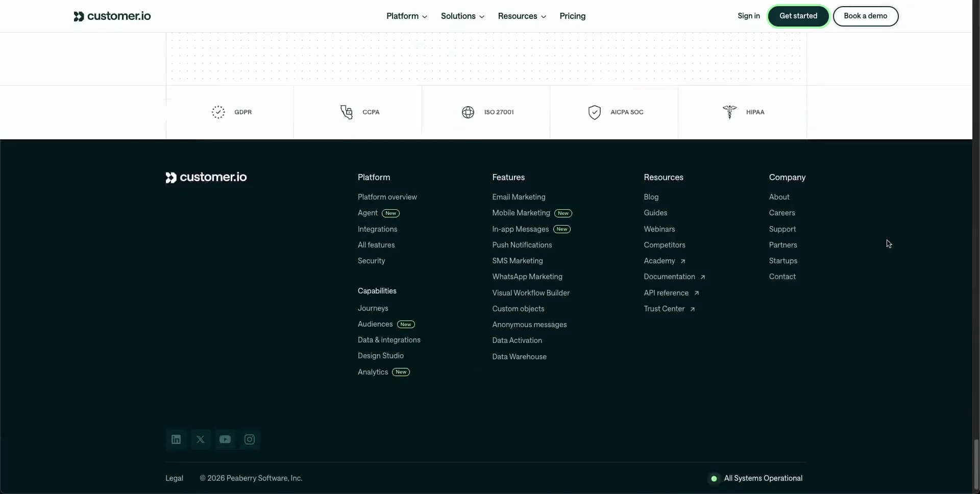This screenshot has height=494, width=980.
Task: Open Integrations footer link
Action: tap(378, 229)
